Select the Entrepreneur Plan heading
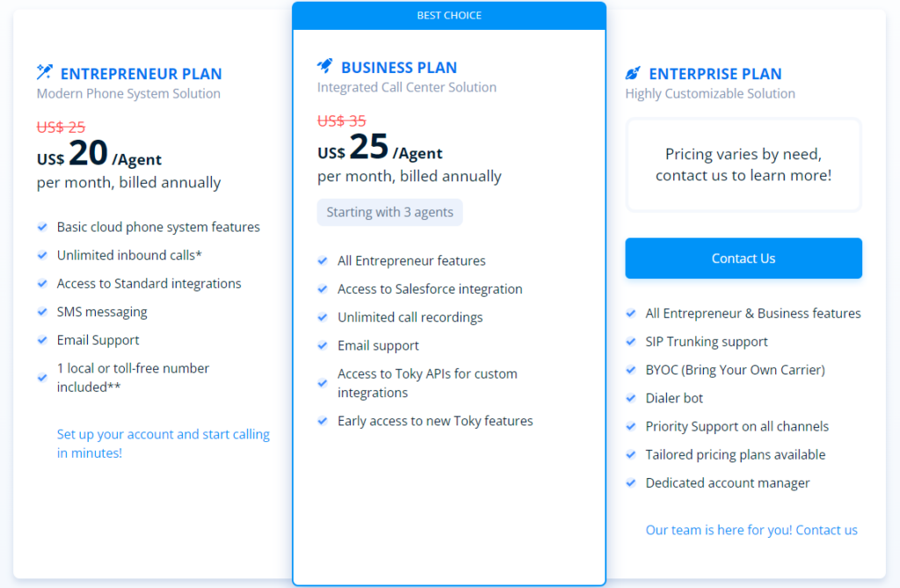 click(x=141, y=74)
